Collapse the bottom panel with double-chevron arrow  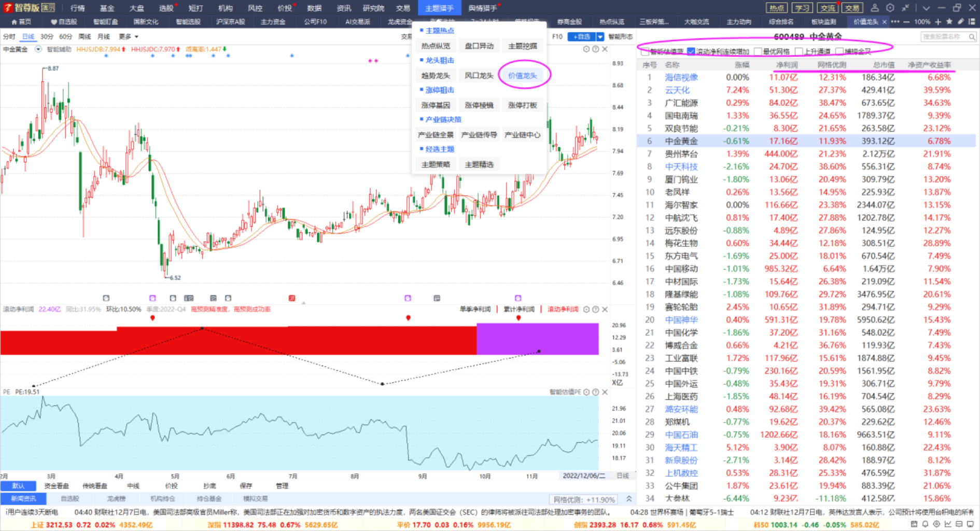point(629,499)
